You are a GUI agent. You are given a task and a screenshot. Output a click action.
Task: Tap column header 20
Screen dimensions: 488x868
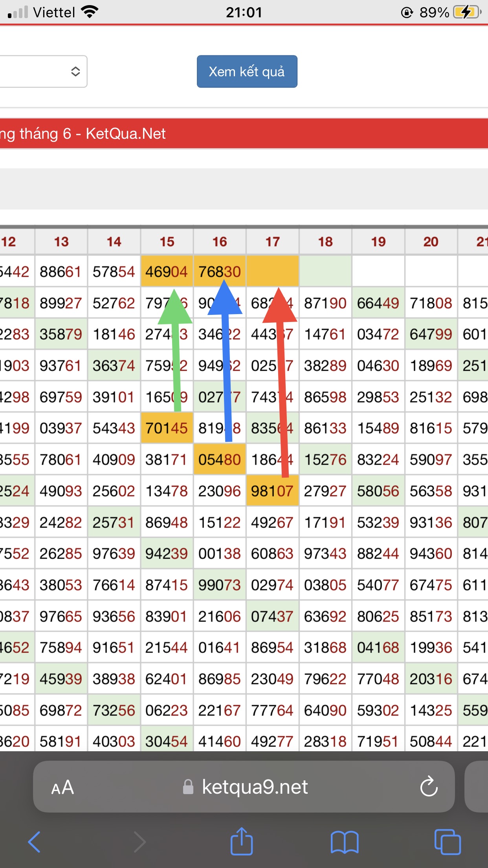click(431, 242)
